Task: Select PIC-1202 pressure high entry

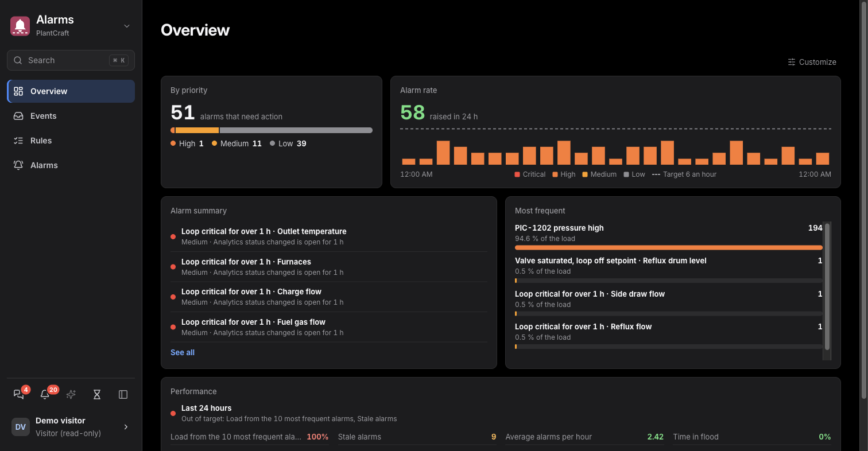Action: (669, 236)
